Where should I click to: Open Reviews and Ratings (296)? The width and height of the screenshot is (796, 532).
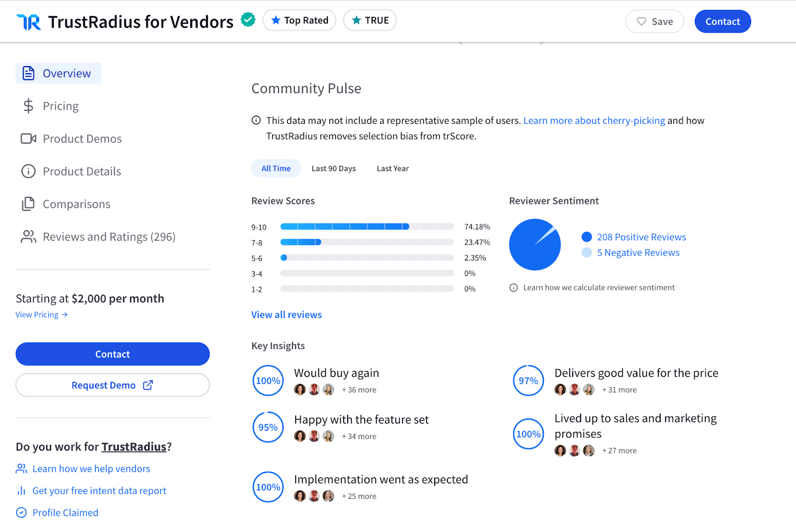[98, 237]
